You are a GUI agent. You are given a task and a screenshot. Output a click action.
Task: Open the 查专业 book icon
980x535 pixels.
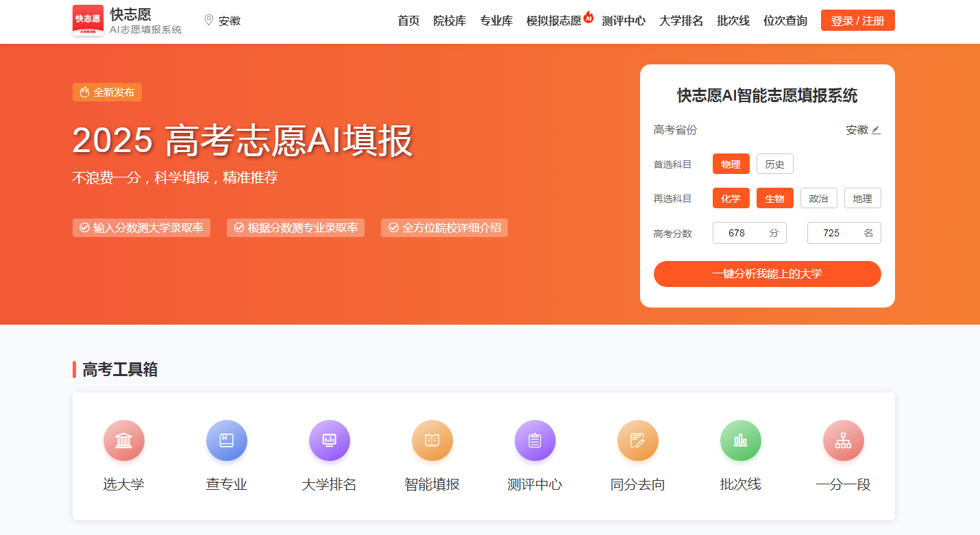pyautogui.click(x=227, y=440)
